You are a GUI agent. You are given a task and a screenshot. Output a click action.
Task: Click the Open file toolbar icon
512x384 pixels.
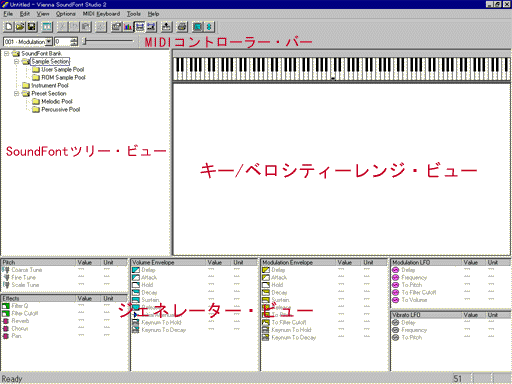pyautogui.click(x=20, y=27)
